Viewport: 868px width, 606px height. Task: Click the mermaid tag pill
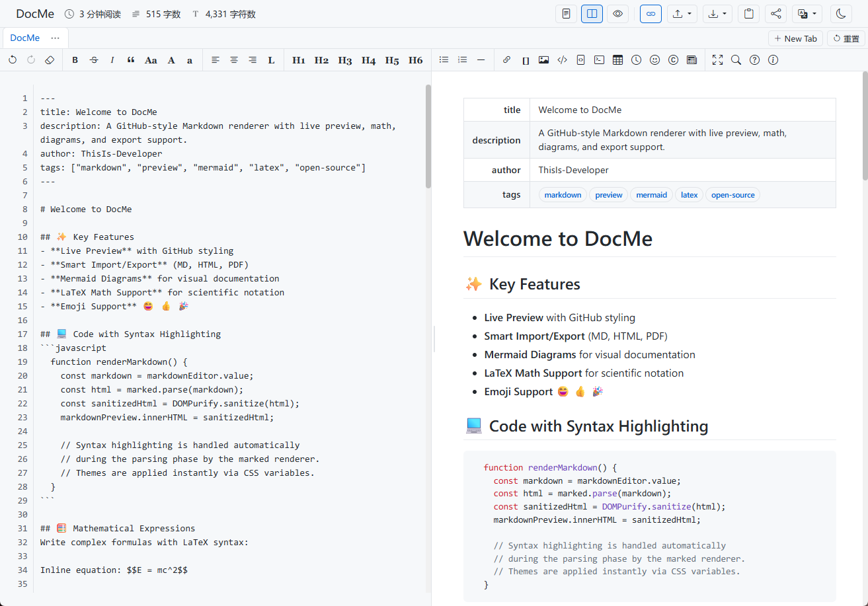[652, 195]
